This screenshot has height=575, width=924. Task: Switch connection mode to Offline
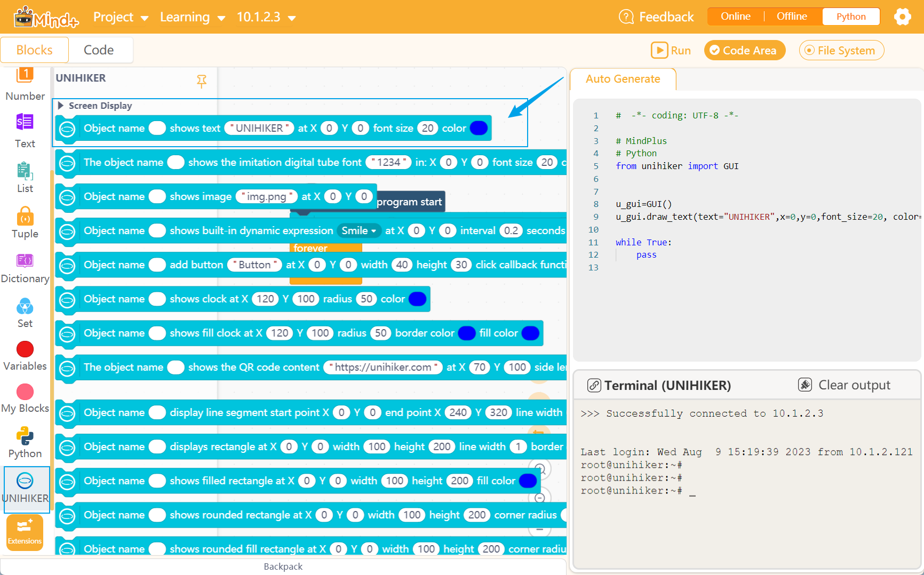791,16
